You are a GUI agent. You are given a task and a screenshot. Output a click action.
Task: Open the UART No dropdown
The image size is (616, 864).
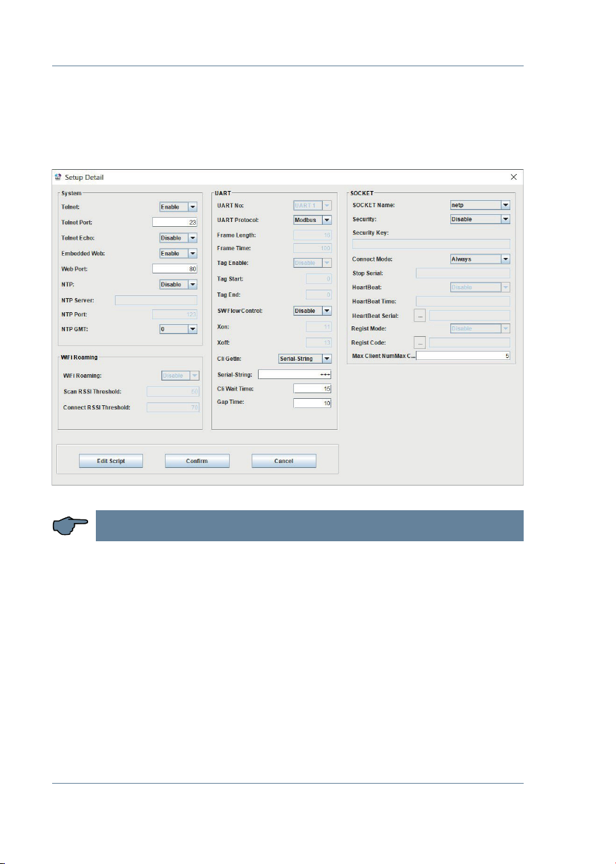click(312, 205)
